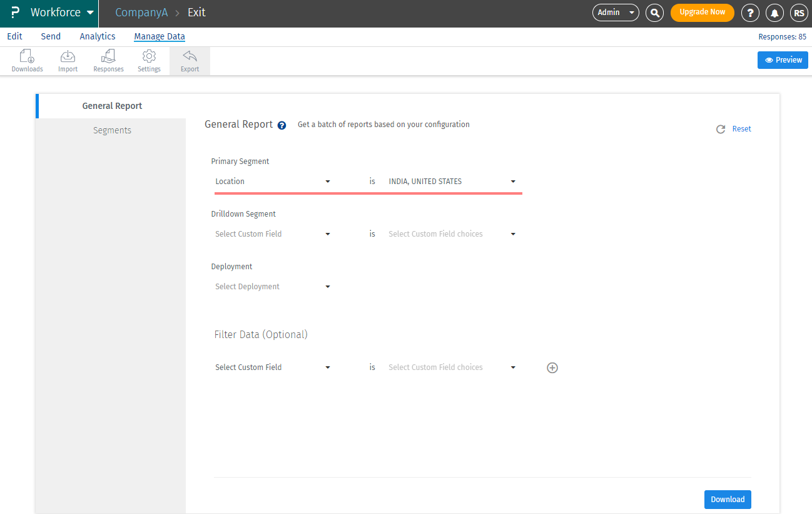Add a filter with the plus icon

(x=552, y=368)
